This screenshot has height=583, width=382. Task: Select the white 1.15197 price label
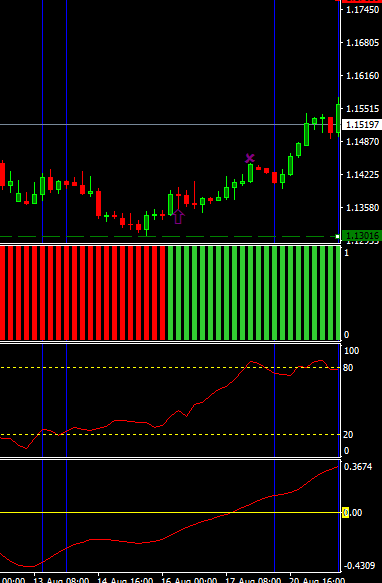362,125
